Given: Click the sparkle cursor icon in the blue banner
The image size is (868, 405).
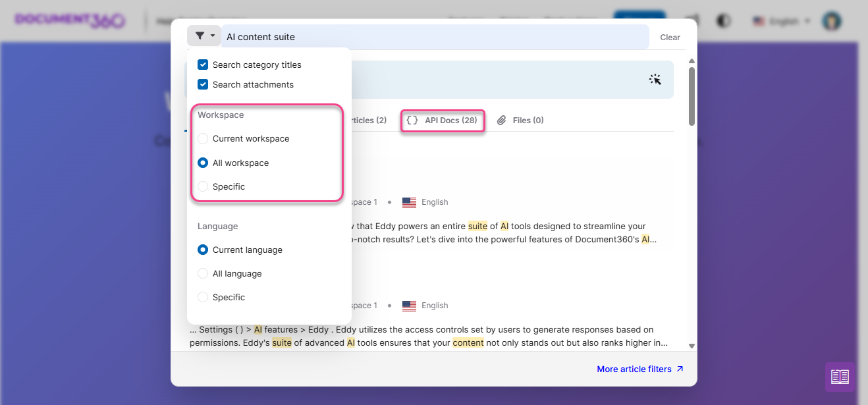Looking at the screenshot, I should 655,80.
